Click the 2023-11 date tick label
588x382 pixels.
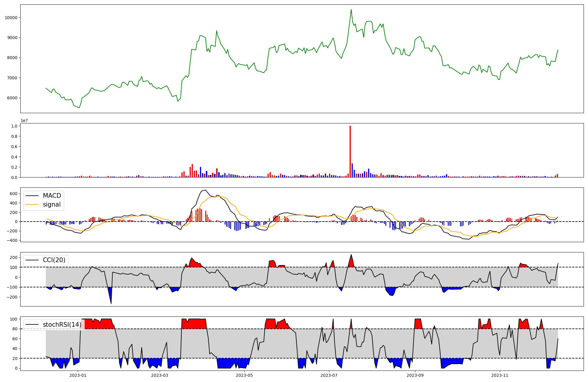click(500, 375)
